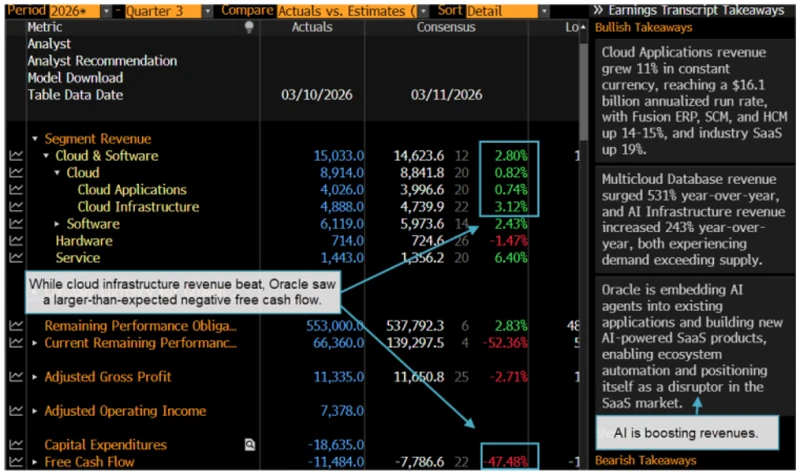Click the scrollbar up arrow
This screenshot has width=800, height=472.
click(x=583, y=27)
